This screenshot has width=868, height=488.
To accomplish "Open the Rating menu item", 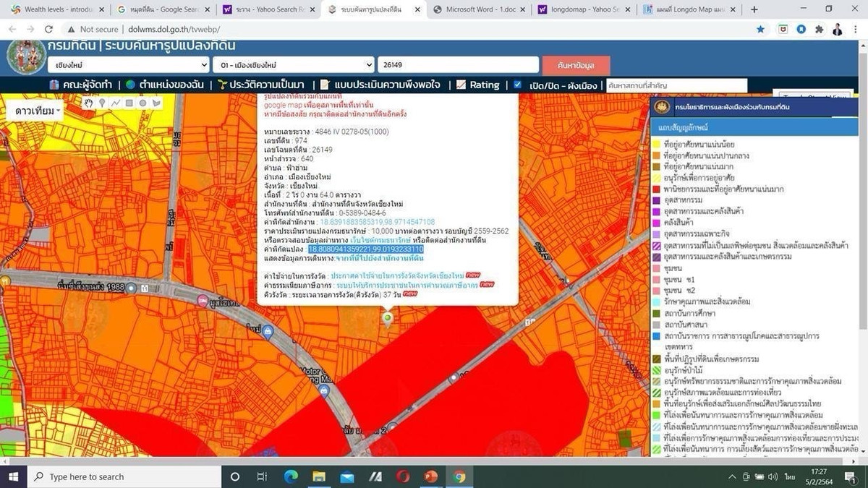I will click(484, 85).
